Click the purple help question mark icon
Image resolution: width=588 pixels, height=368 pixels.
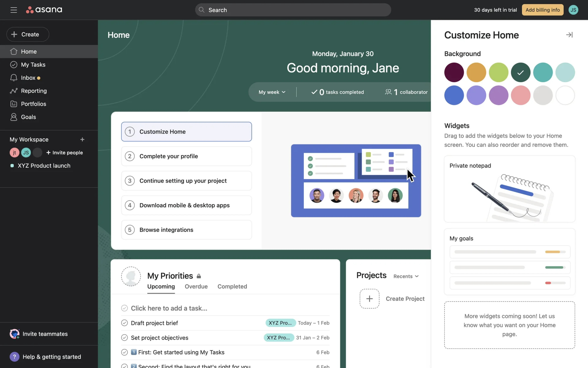[x=14, y=357]
